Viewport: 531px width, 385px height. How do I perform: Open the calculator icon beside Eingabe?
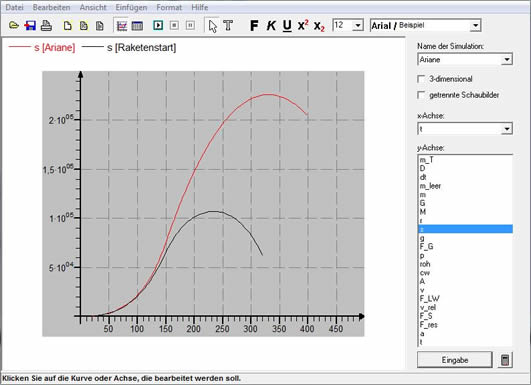click(505, 360)
